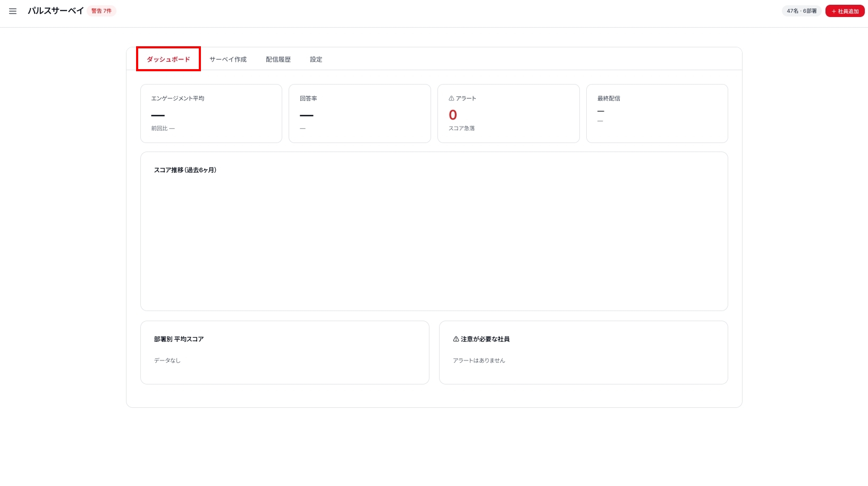868x486 pixels.
Task: Click the 47名・6部署 summary badge
Action: pyautogui.click(x=802, y=11)
